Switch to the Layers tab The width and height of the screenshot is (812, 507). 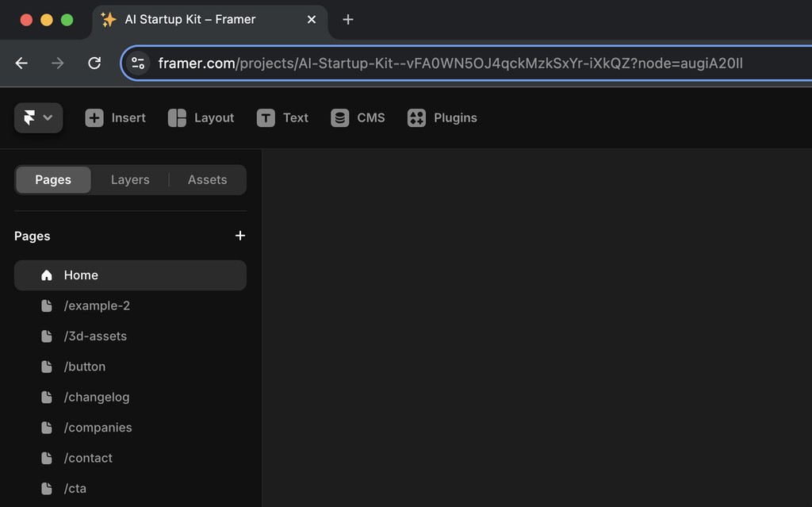(130, 179)
